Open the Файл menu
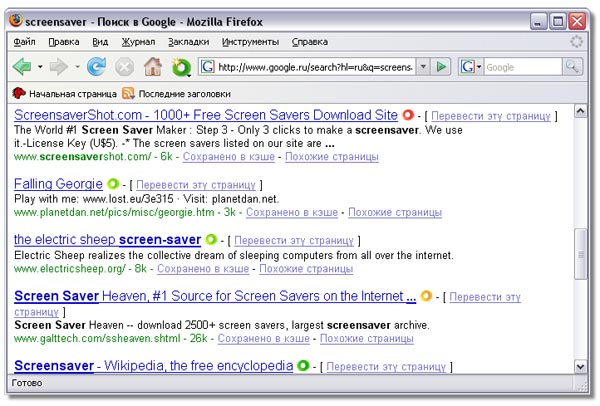The width and height of the screenshot is (600, 406). pos(24,42)
